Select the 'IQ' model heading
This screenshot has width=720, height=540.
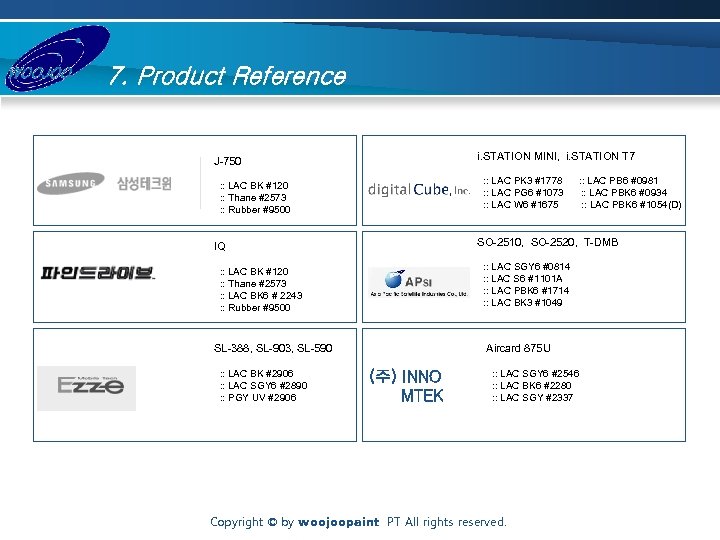click(x=219, y=246)
